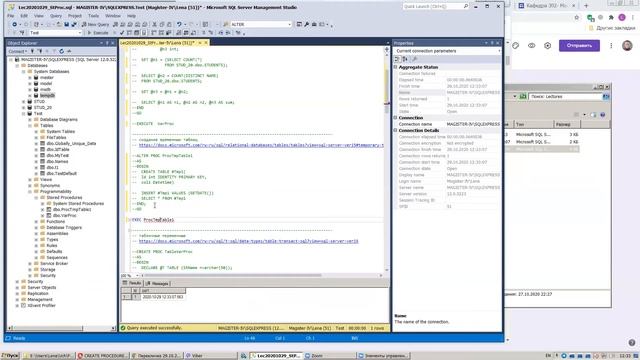Toggle auto-hide pin on Object Explorer
The width and height of the screenshot is (640, 360).
click(107, 43)
